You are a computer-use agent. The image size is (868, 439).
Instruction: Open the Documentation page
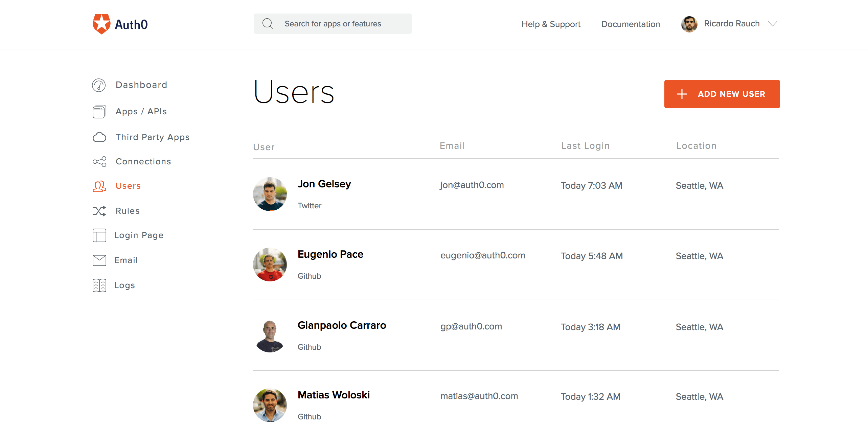click(630, 24)
